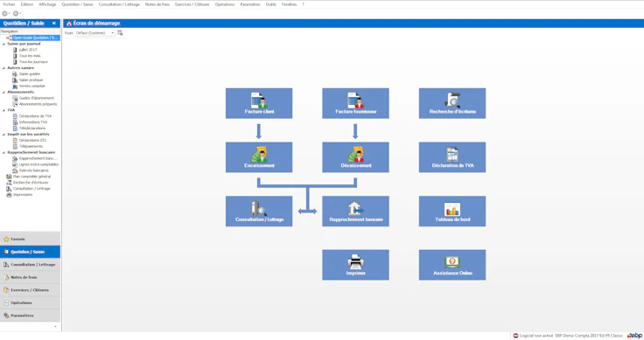Screen dimensions: 644x340
Task: Open the Consultation / Lettrage tile
Action: 259,212
